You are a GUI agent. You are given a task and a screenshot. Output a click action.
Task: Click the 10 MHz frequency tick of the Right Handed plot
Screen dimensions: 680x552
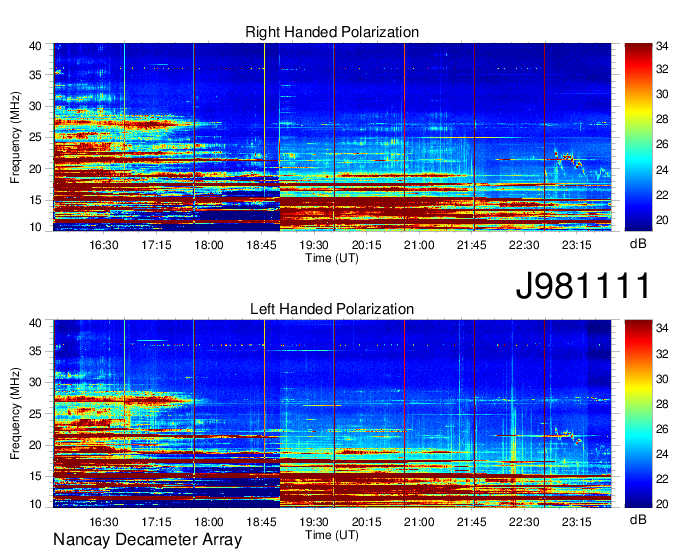35,227
